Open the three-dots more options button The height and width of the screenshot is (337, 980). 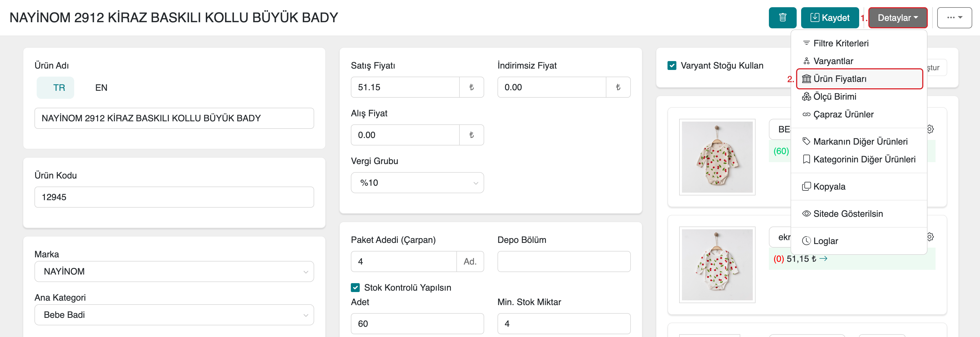coord(954,17)
